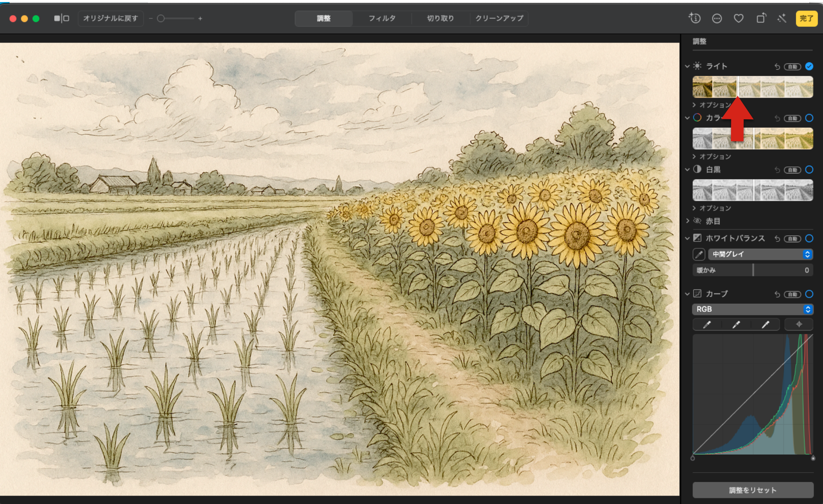Switch to the 切り取り tab

(x=440, y=18)
